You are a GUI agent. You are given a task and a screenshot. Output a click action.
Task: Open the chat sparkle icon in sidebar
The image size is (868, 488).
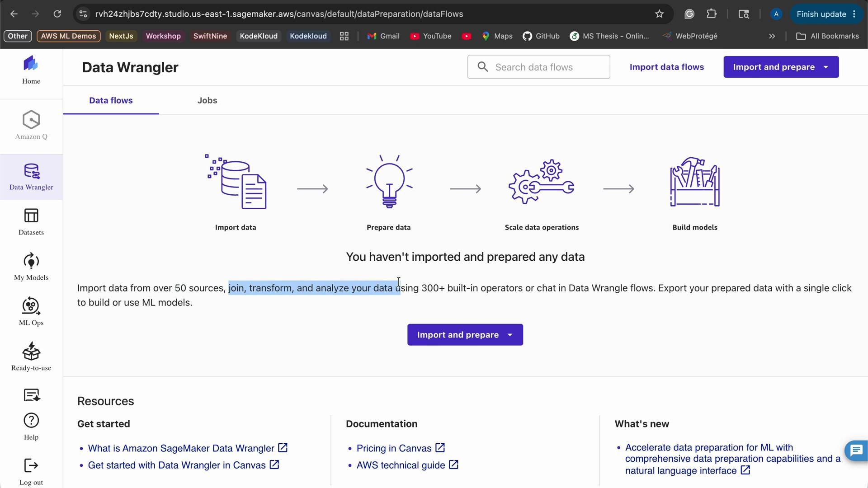[x=31, y=395]
